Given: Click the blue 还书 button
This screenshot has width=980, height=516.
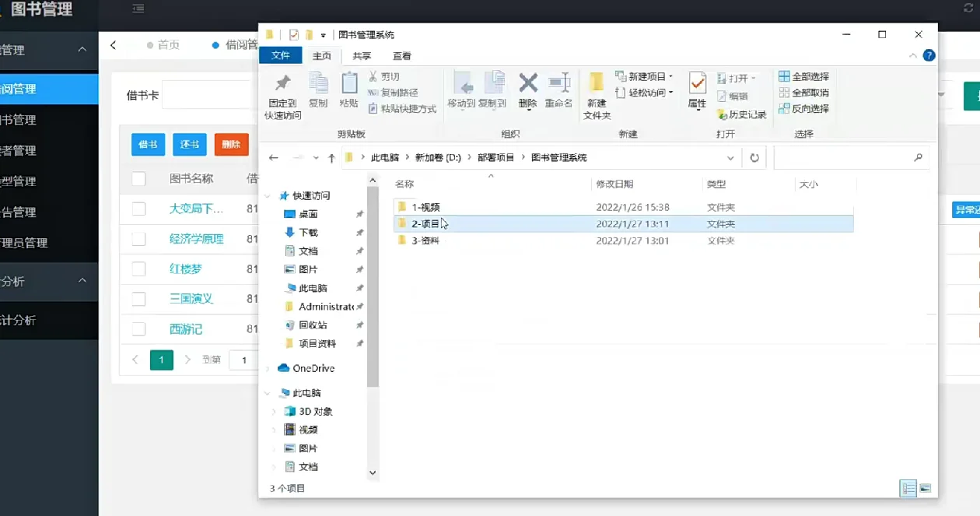Looking at the screenshot, I should coord(188,144).
